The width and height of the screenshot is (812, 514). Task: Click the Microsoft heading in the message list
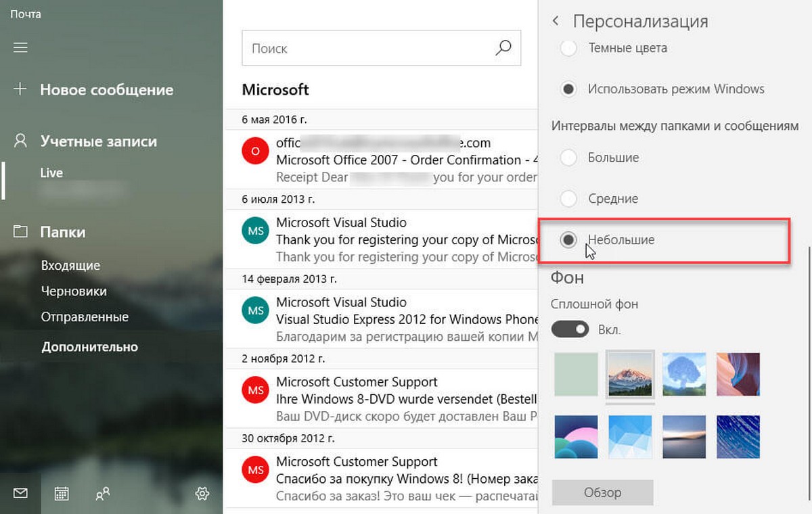275,89
